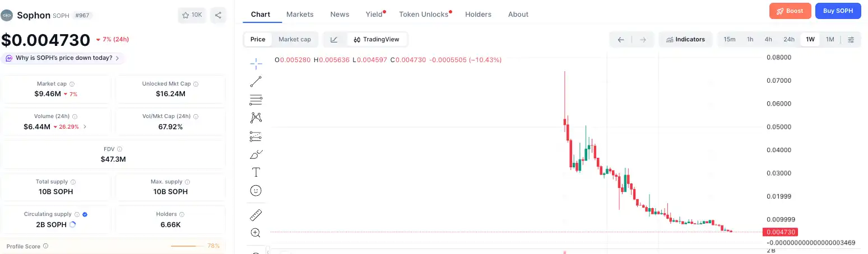
Task: Select the zoom-in magnifier tool
Action: pyautogui.click(x=256, y=233)
